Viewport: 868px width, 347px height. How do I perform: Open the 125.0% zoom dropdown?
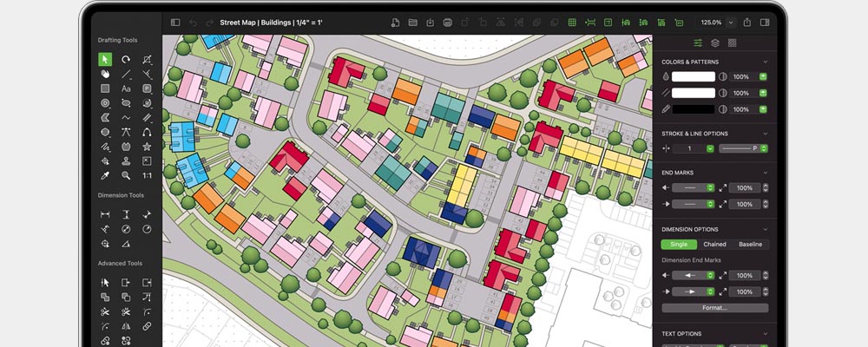click(729, 22)
